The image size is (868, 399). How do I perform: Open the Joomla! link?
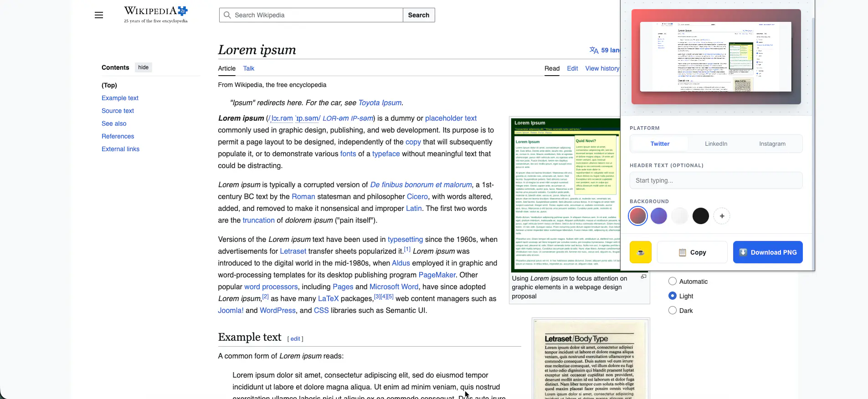coord(231,310)
